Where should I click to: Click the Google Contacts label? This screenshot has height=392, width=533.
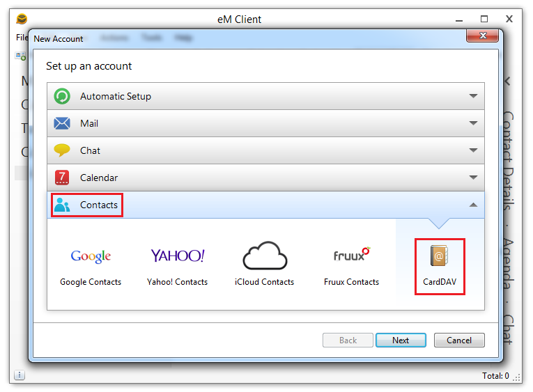(x=91, y=282)
